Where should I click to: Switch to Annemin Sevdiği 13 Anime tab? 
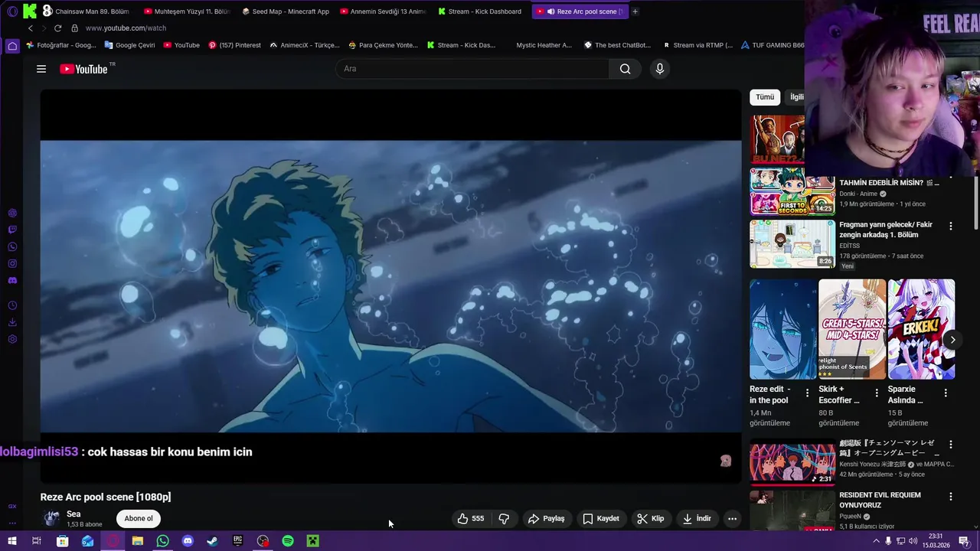point(383,11)
